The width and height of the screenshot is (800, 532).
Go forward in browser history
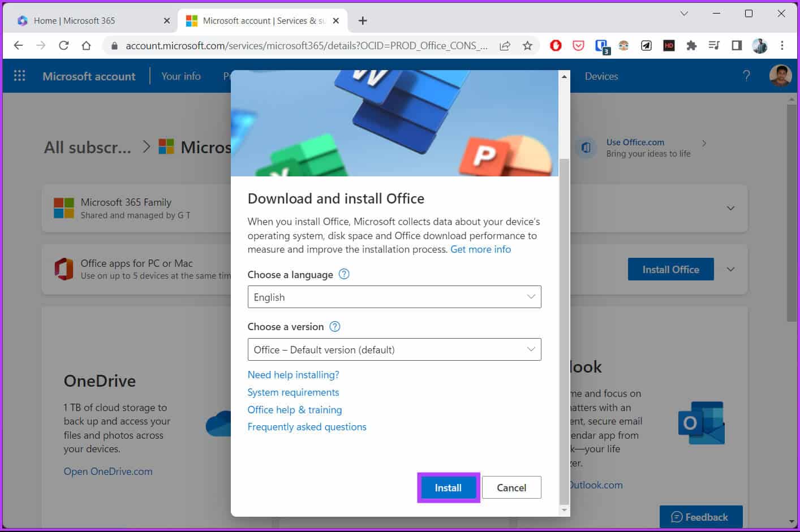tap(41, 45)
